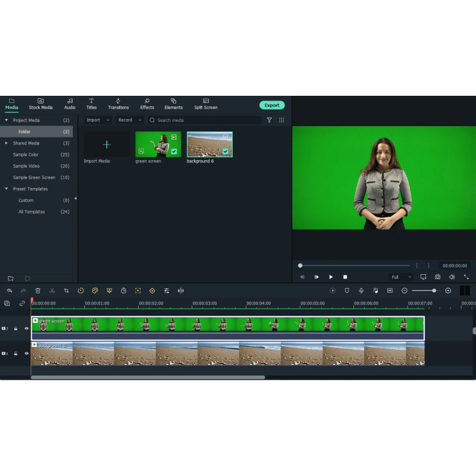Toggle lock on the green screen track
The height and width of the screenshot is (476, 476).
pos(16,328)
